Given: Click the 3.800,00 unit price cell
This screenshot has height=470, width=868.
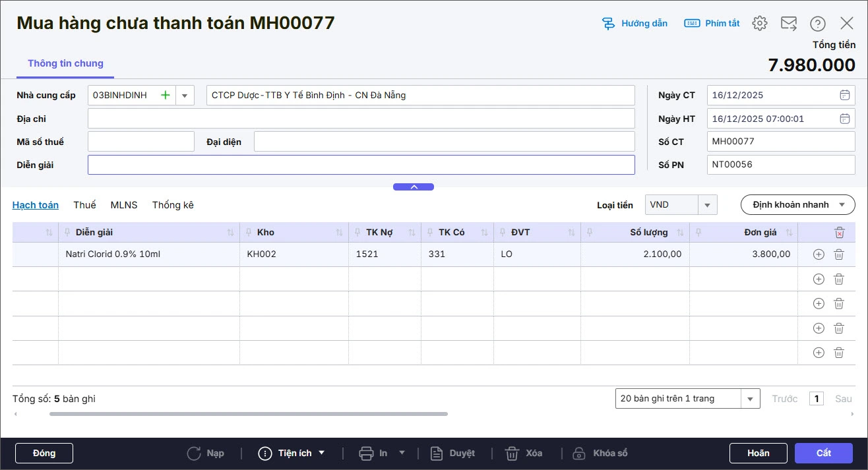Looking at the screenshot, I should point(743,254).
